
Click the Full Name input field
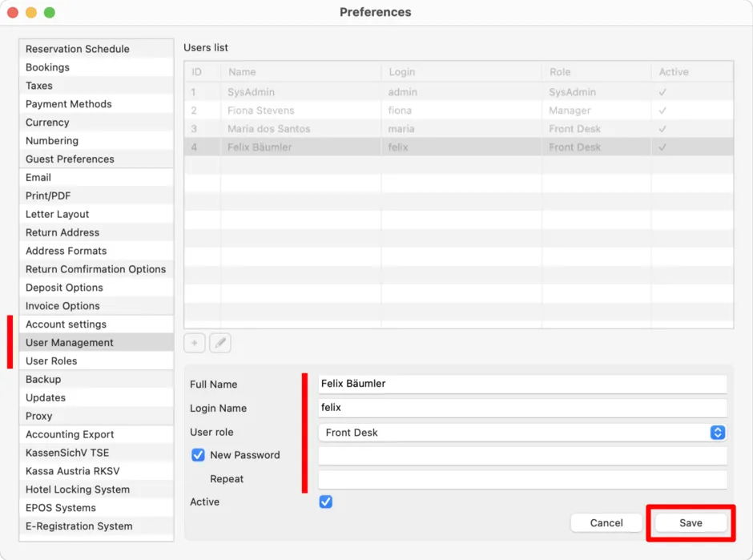(522, 384)
